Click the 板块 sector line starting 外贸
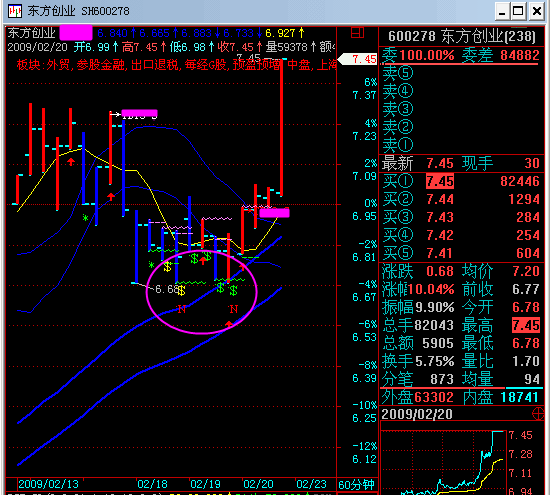The height and width of the screenshot is (495, 550). (x=177, y=65)
